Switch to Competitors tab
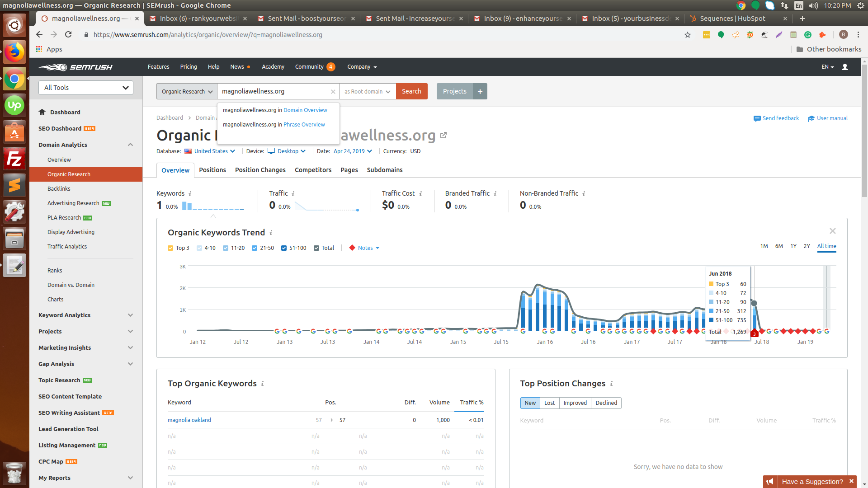This screenshot has height=488, width=868. pyautogui.click(x=313, y=170)
